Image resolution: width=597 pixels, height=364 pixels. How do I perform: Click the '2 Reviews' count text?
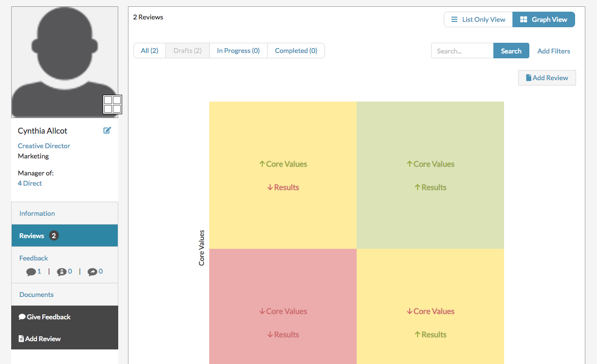pos(148,17)
